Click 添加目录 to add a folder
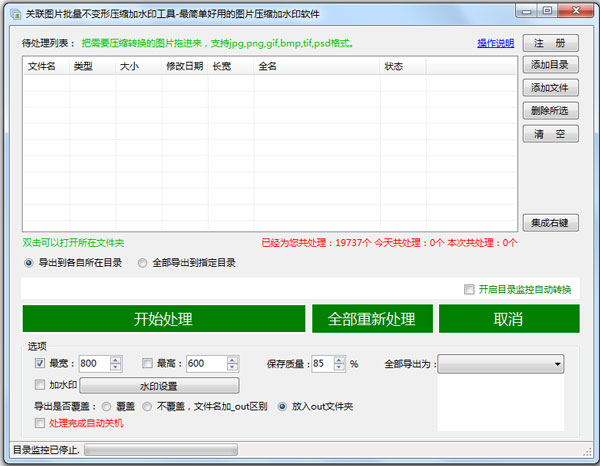Image resolution: width=600 pixels, height=466 pixels. [550, 66]
